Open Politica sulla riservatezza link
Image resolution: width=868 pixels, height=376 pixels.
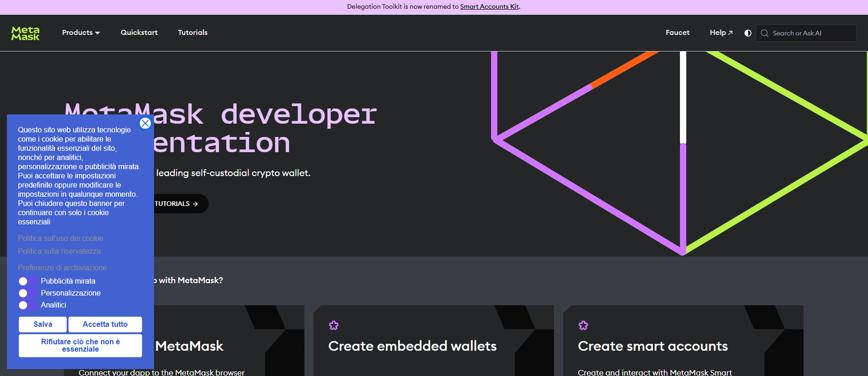59,251
